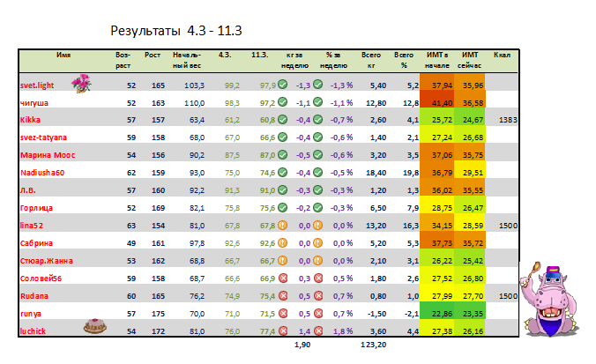Click the name 'Горлица'
Image resolution: width=596 pixels, height=364 pixels.
(x=36, y=208)
